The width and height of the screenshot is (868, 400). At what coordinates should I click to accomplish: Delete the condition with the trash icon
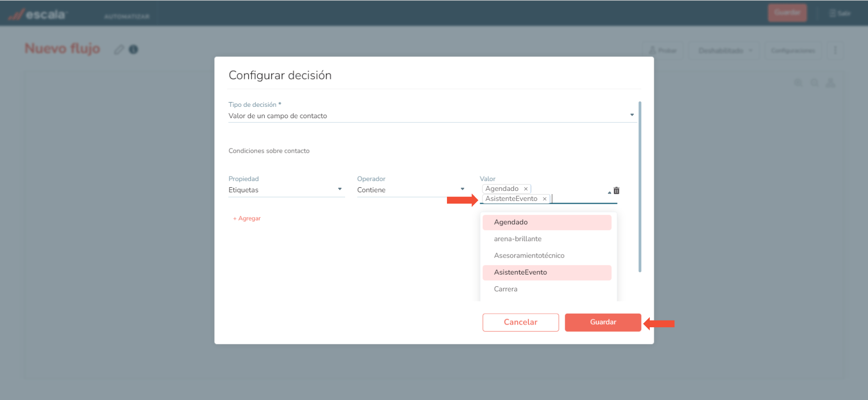pos(617,190)
